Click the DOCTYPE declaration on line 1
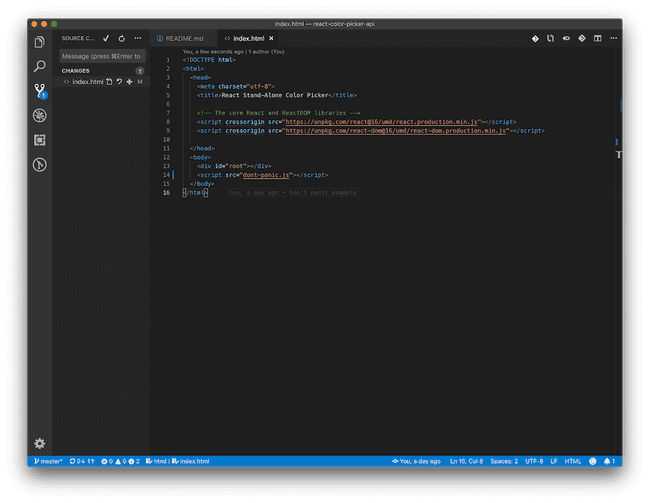Screen dimensions: 650x503 coord(209,60)
